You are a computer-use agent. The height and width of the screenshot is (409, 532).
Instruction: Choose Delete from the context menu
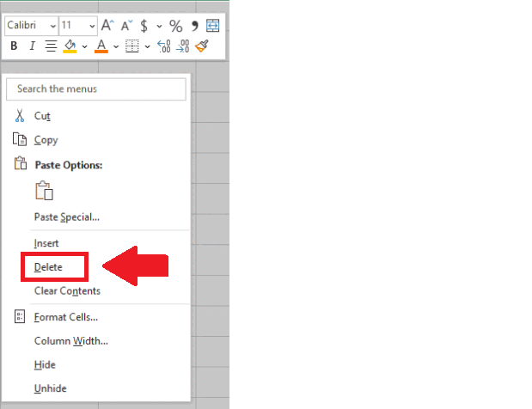48,267
